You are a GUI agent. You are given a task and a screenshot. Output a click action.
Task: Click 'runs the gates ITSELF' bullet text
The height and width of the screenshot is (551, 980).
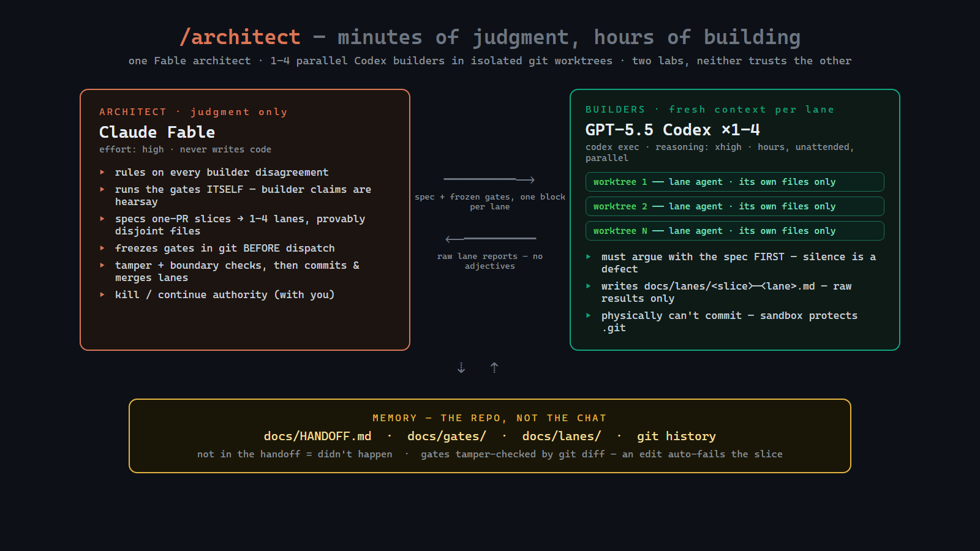click(x=243, y=195)
